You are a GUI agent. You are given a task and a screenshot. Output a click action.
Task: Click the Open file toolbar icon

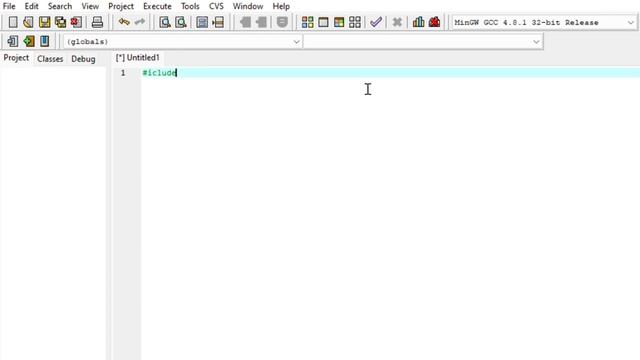(28, 22)
